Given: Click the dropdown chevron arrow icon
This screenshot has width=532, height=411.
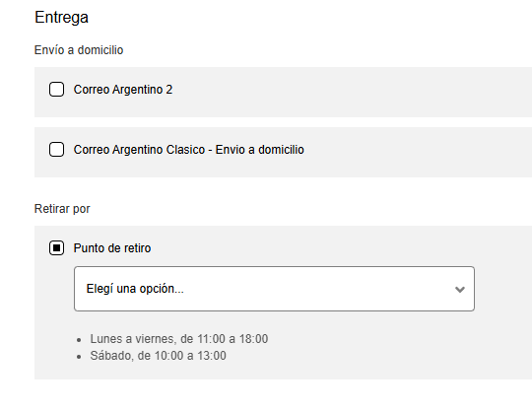Looking at the screenshot, I should tap(460, 290).
